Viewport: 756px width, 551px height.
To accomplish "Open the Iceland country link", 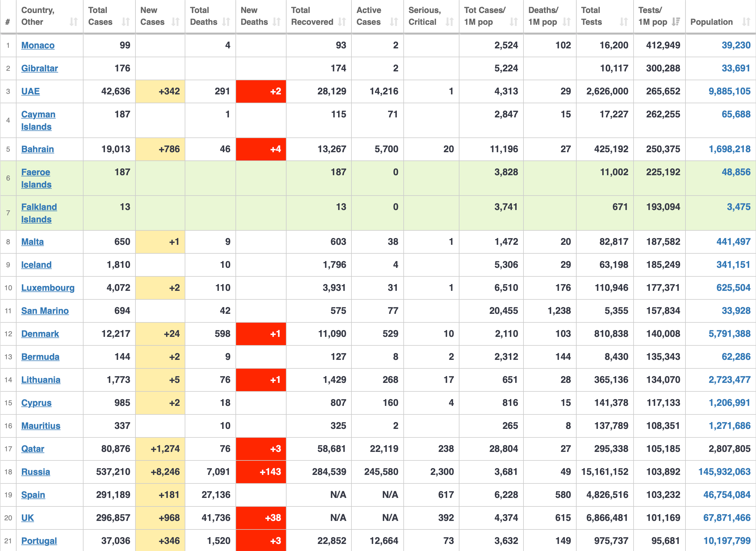I will (x=36, y=265).
